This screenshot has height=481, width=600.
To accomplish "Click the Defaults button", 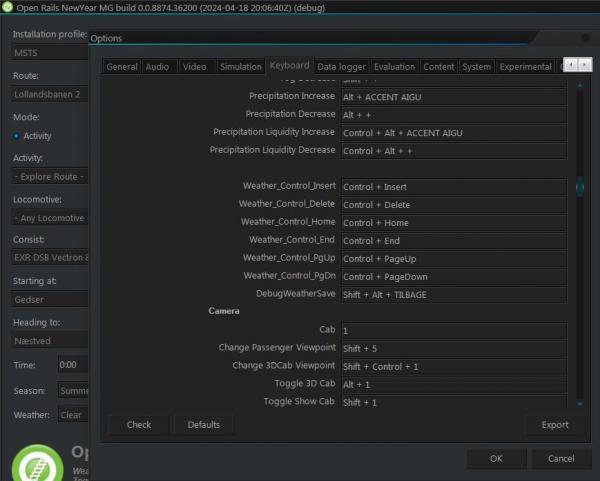I will click(204, 425).
